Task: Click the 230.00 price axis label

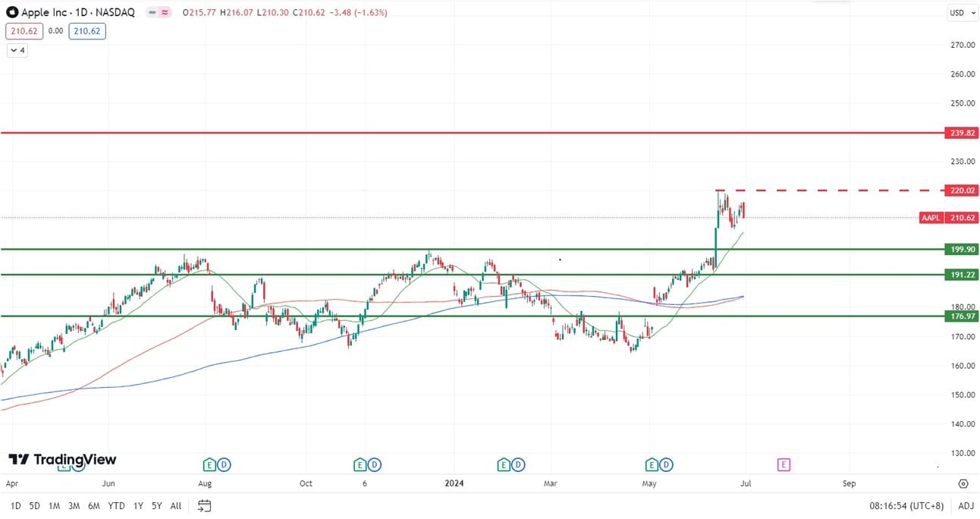Action: [x=963, y=162]
